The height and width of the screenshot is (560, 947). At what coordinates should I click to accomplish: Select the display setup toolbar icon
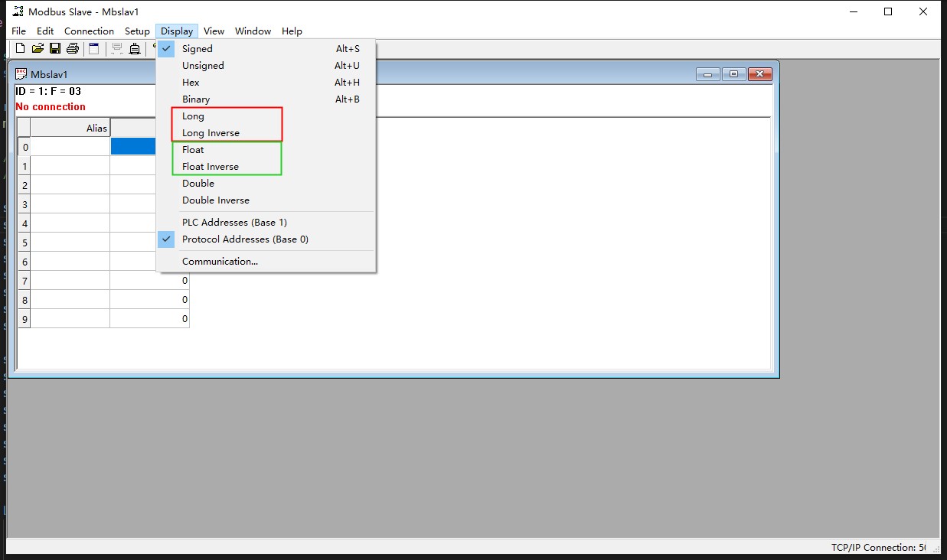pos(116,47)
